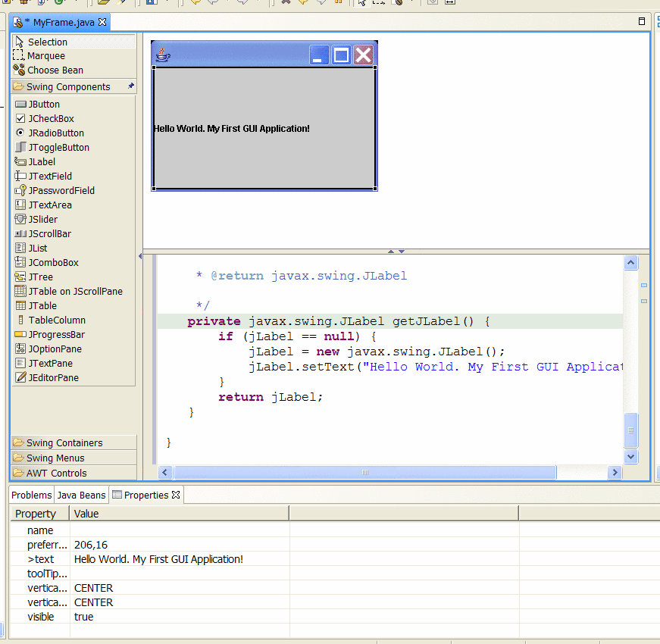The height and width of the screenshot is (644, 660).
Task: Expand the Swing Containers palette drawer
Action: click(64, 443)
